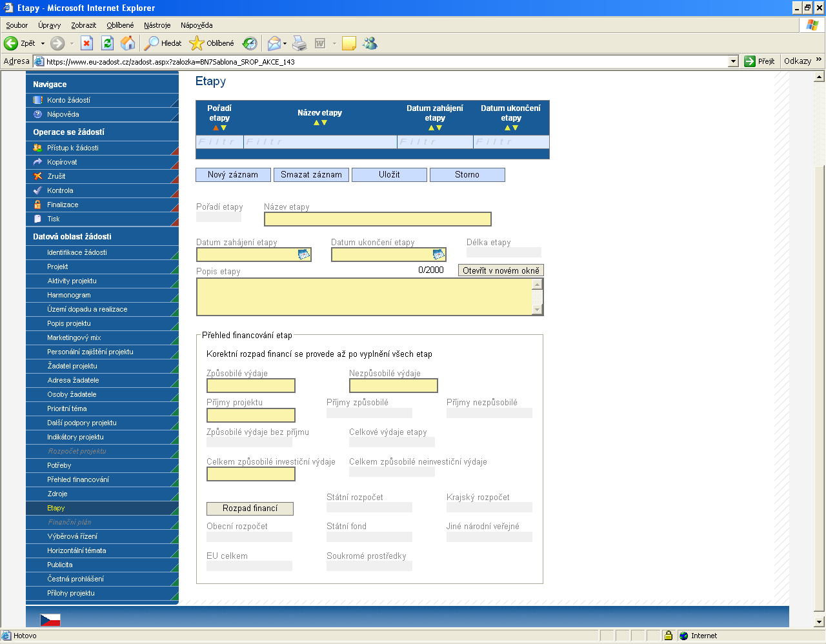Focus the Způsobilé výdaje input field
The height and width of the screenshot is (644, 826).
251,386
